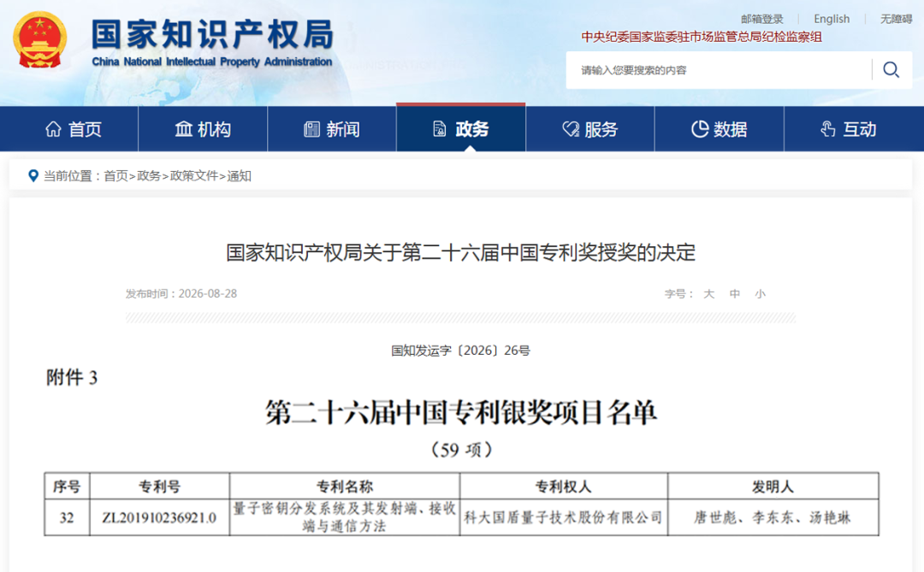
Task: Click the document icon beside 政务
Action: (x=440, y=129)
